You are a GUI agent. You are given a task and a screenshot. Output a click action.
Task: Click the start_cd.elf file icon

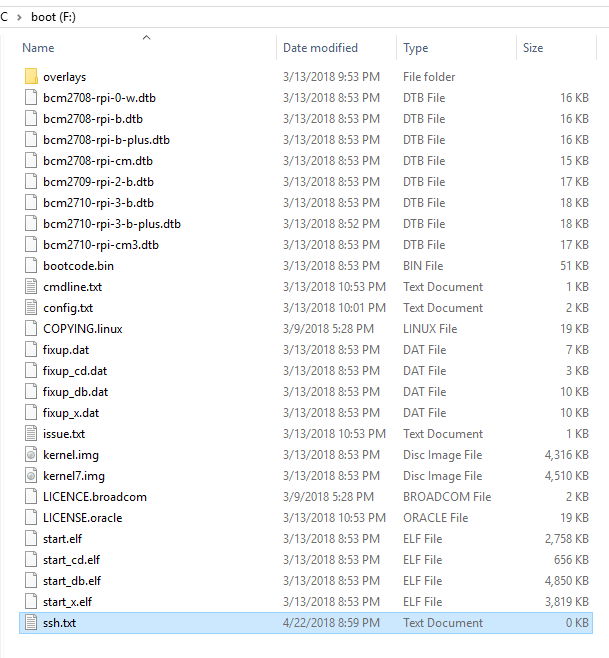click(31, 559)
